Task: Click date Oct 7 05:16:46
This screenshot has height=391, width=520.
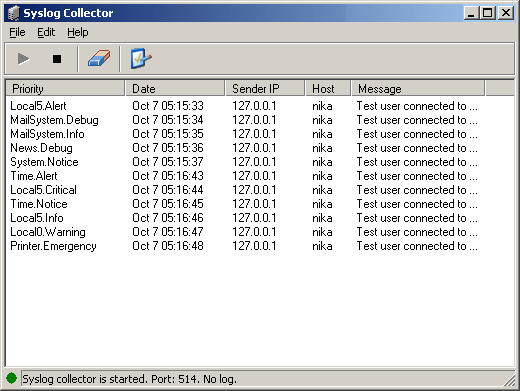Action: [168, 218]
